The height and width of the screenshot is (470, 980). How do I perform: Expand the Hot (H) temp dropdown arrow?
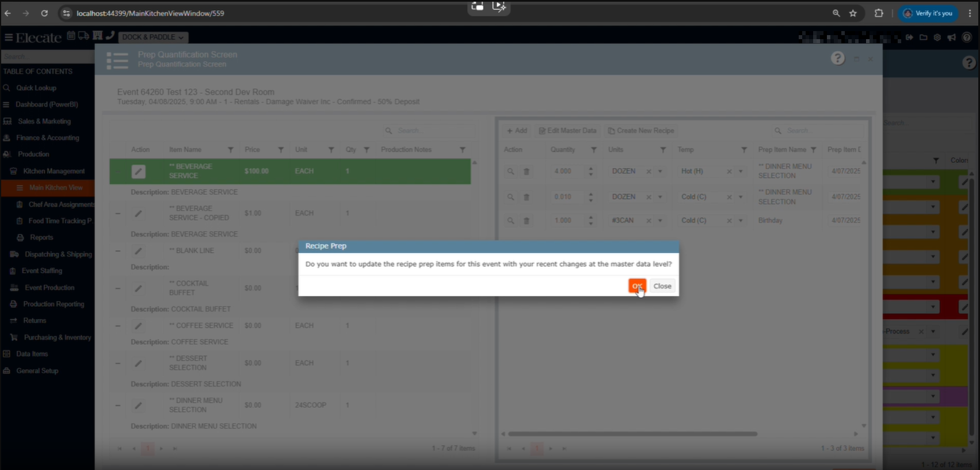pos(741,172)
